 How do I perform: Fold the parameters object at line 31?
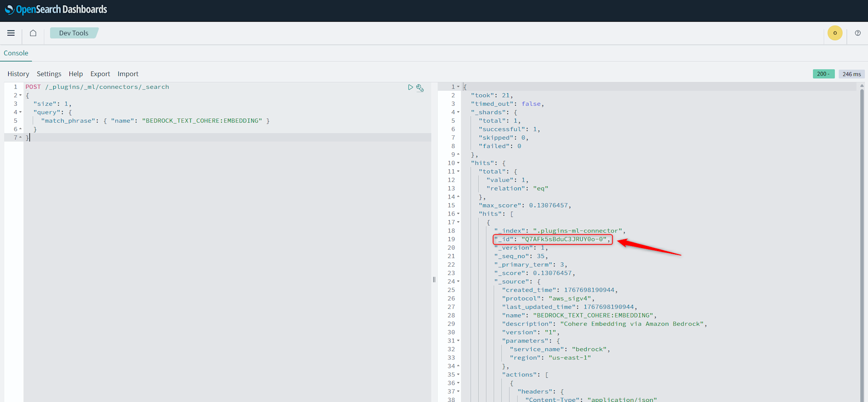pyautogui.click(x=458, y=341)
